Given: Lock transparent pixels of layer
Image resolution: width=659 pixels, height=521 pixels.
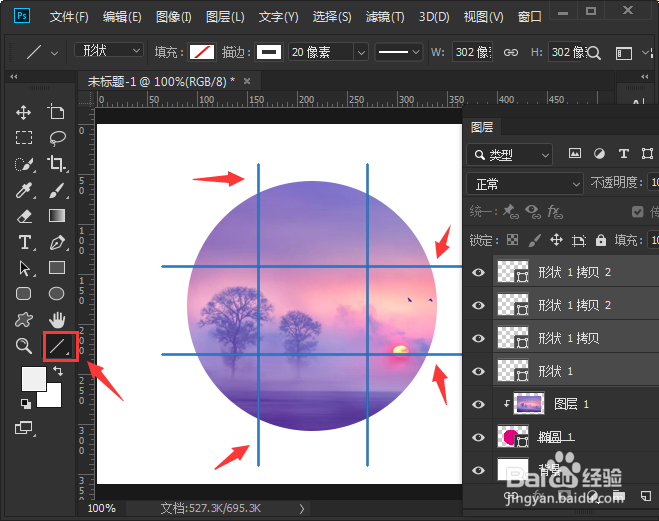Looking at the screenshot, I should (x=512, y=240).
